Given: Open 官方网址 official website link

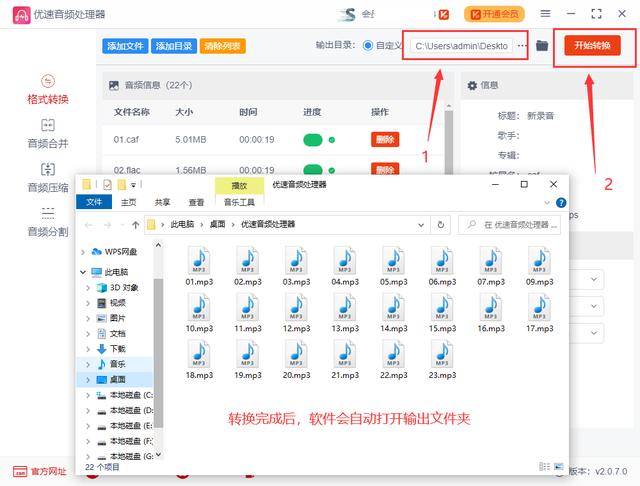Looking at the screenshot, I should tap(40, 472).
